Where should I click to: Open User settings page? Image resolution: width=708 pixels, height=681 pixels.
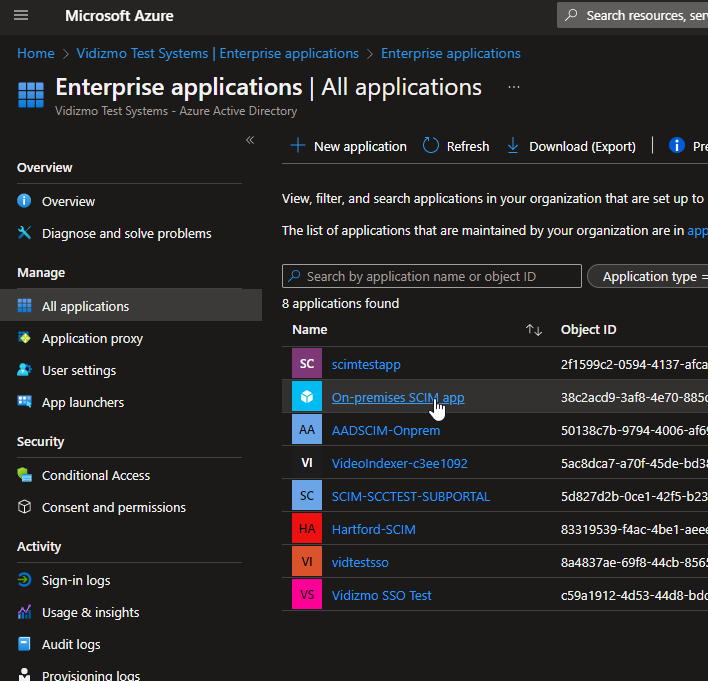79,370
